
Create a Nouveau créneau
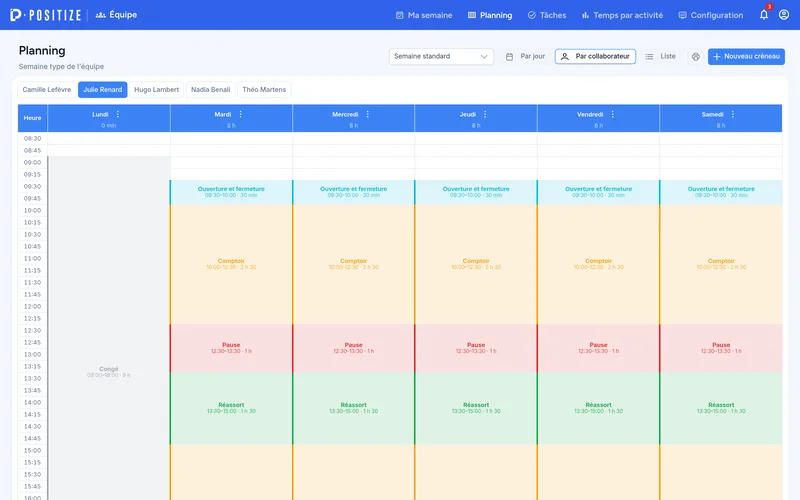[746, 57]
